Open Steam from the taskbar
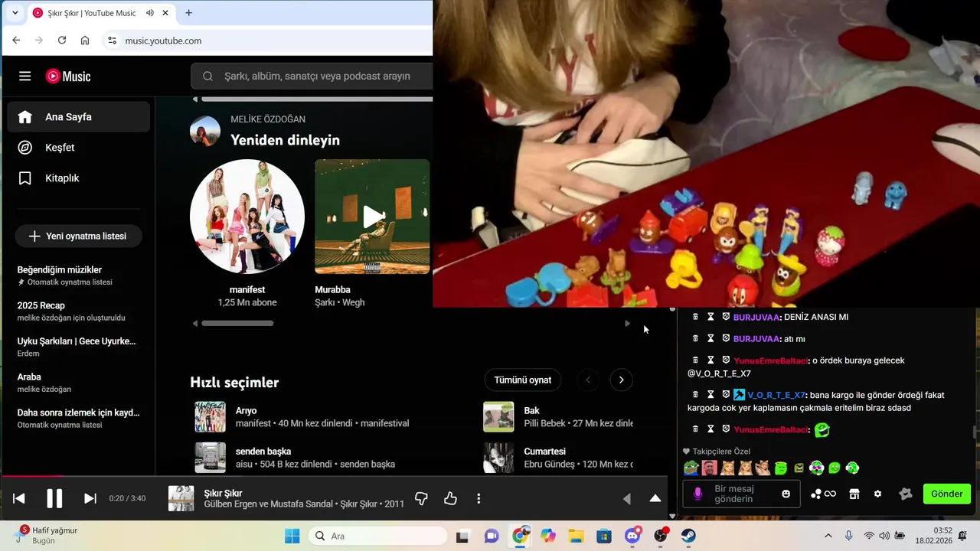The height and width of the screenshot is (551, 980). point(688,536)
